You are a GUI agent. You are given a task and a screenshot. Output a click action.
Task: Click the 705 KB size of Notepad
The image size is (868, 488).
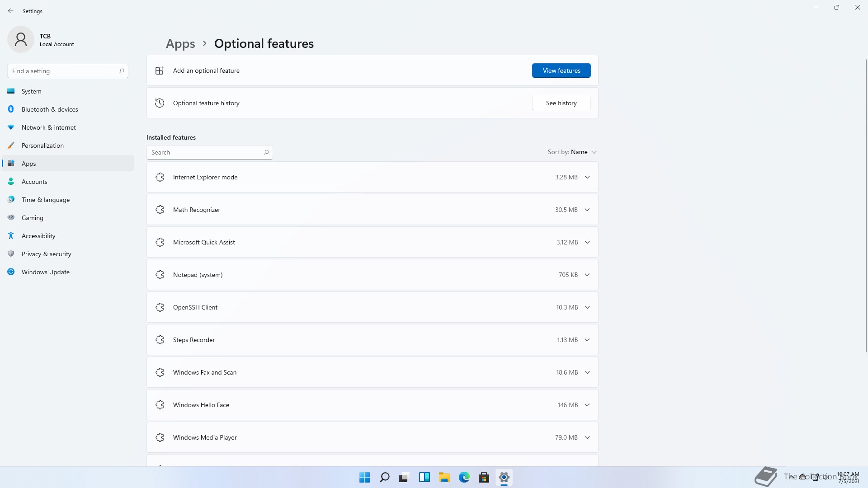(x=568, y=275)
